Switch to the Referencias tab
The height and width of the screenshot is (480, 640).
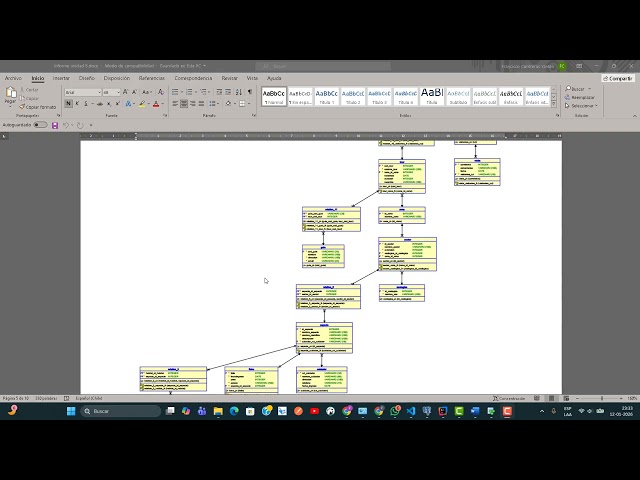click(x=151, y=78)
